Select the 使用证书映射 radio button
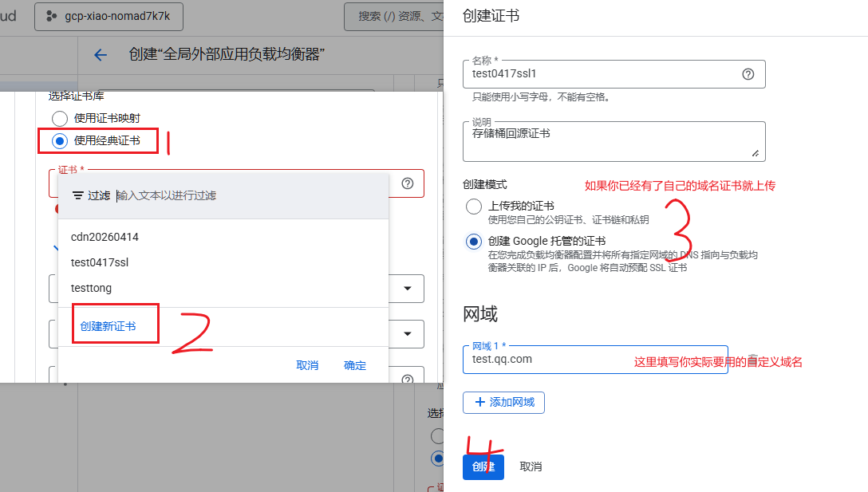868x492 pixels. [60, 118]
